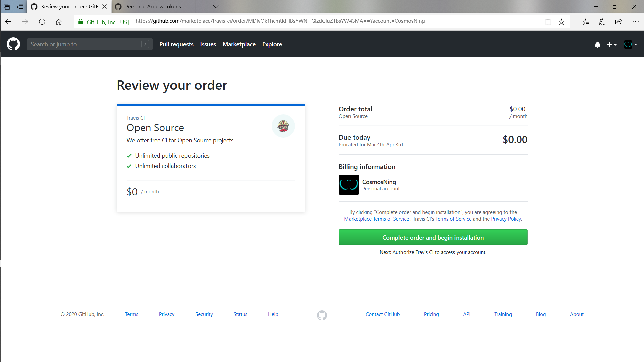Image resolution: width=644 pixels, height=362 pixels.
Task: Open the share page icon
Action: point(619,22)
